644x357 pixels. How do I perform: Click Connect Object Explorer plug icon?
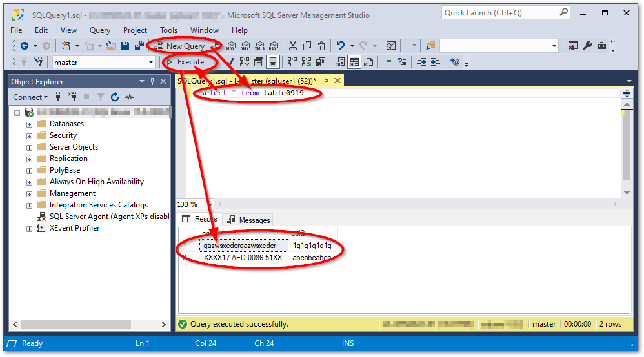(x=58, y=97)
